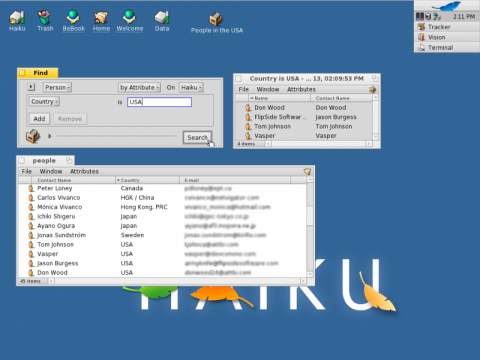The width and height of the screenshot is (480, 360).
Task: Select Tom Johnson icon in USA results
Action: tap(248, 126)
